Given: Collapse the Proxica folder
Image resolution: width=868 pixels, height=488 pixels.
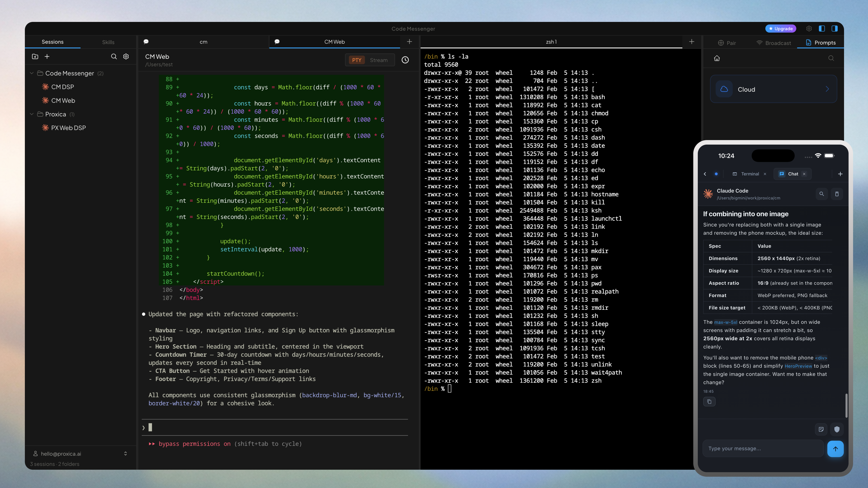Looking at the screenshot, I should 32,114.
